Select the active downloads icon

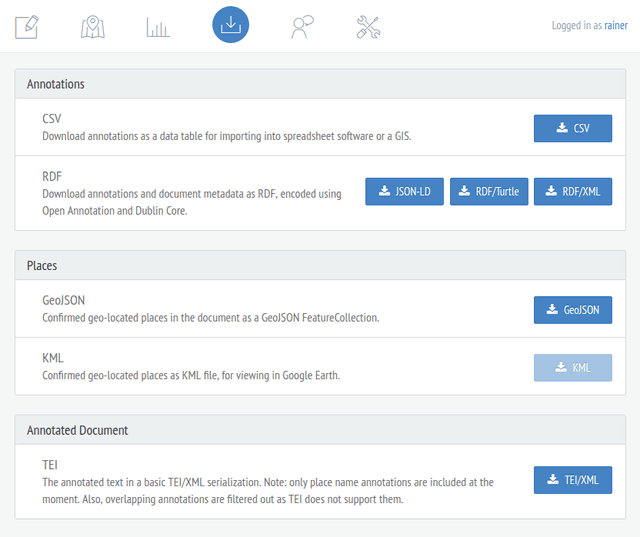pos(231,24)
